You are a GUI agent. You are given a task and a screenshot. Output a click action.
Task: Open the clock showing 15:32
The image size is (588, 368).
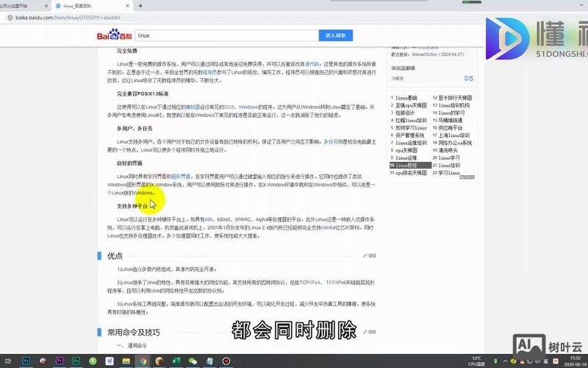[x=576, y=361]
